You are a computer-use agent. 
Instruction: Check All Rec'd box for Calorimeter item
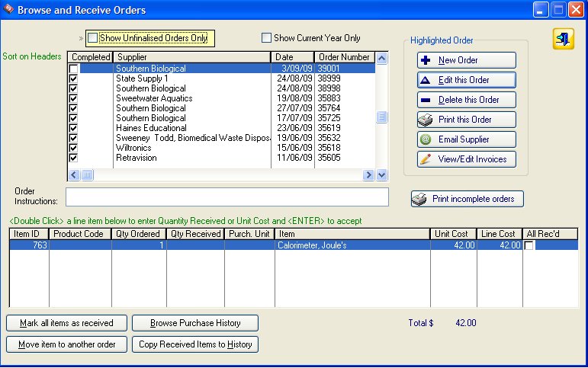(529, 245)
